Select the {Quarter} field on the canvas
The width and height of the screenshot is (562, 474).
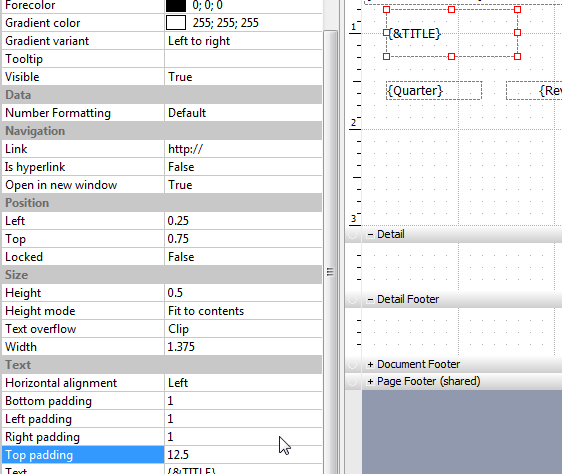pyautogui.click(x=434, y=90)
